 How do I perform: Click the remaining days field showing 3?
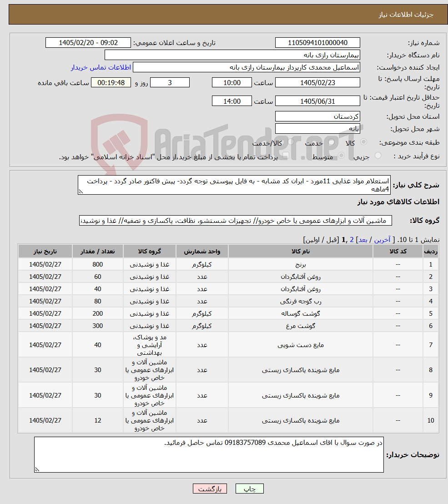(x=170, y=83)
